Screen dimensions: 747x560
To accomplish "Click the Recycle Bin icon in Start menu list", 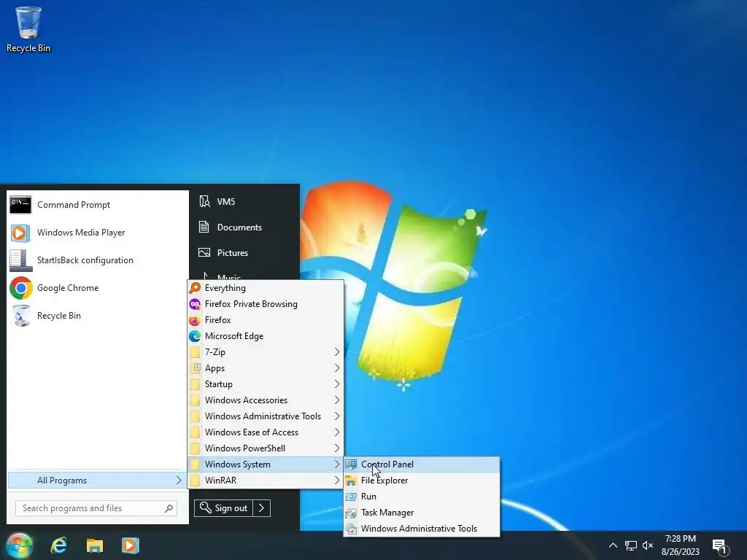I will (20, 316).
